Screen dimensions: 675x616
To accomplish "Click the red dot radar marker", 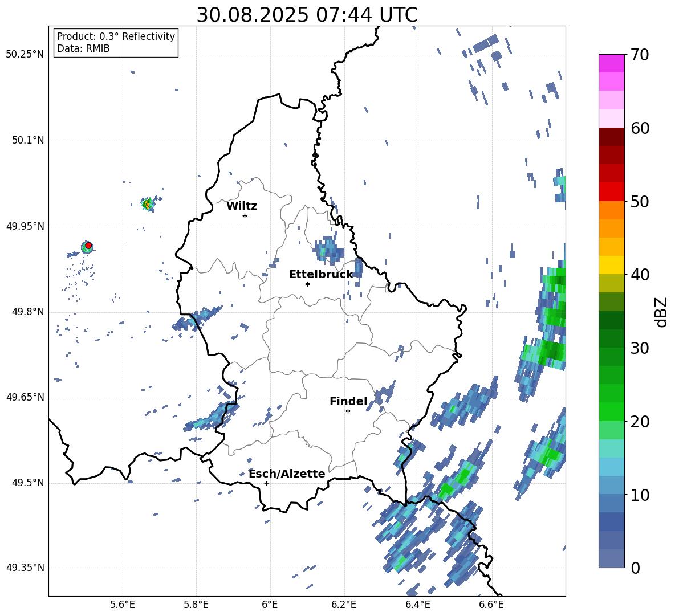I will pyautogui.click(x=88, y=246).
